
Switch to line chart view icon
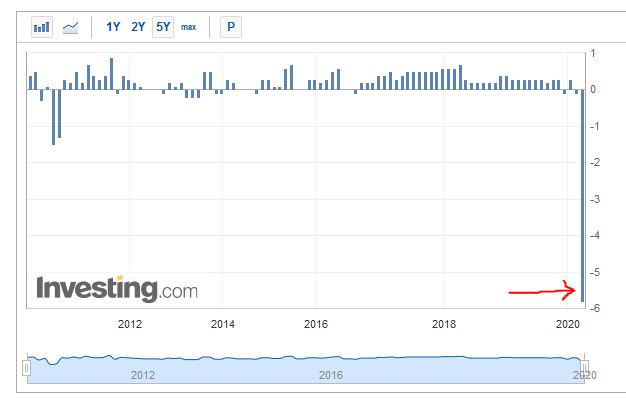tap(71, 28)
